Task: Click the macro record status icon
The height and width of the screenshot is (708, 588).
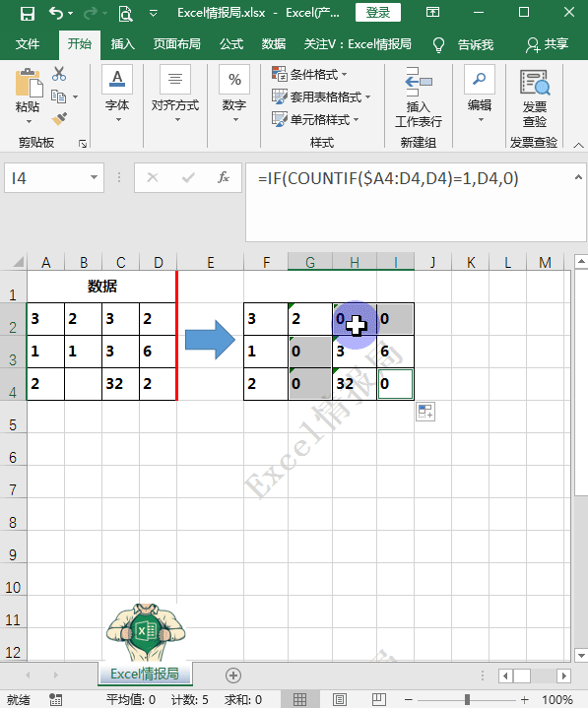Action: pos(55,699)
